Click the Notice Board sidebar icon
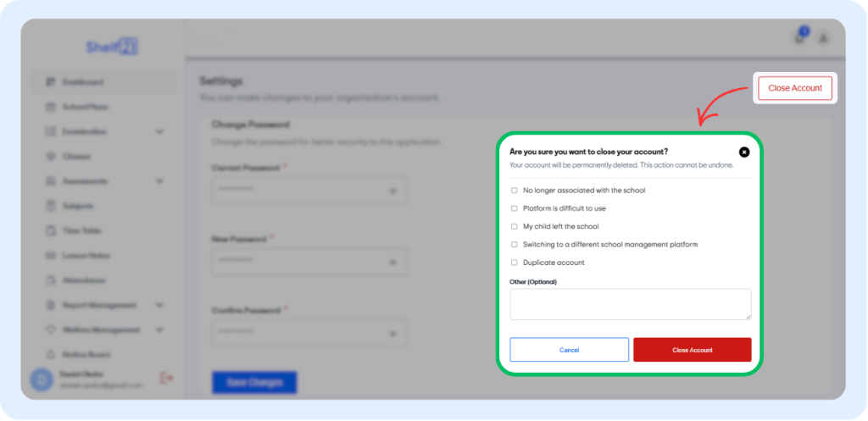The image size is (868, 421). coord(49,354)
